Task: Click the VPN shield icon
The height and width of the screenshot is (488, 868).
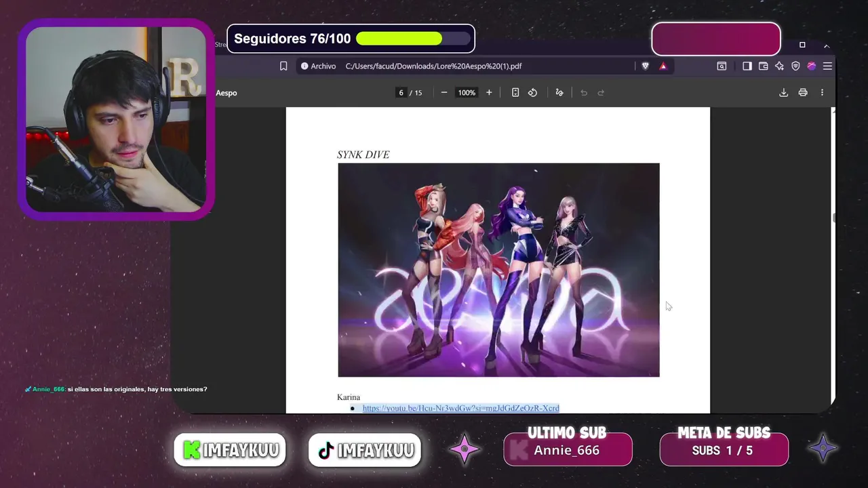Action: click(x=795, y=66)
